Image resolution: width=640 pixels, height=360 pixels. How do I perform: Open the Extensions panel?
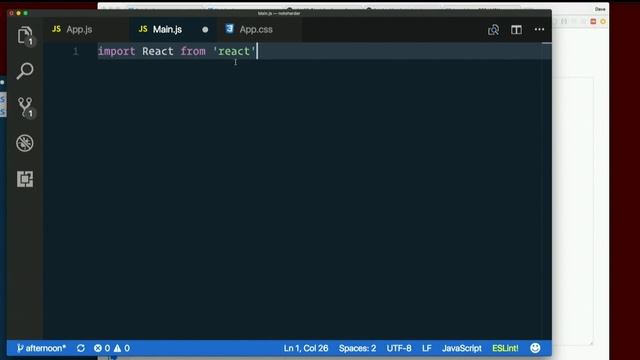(25, 179)
